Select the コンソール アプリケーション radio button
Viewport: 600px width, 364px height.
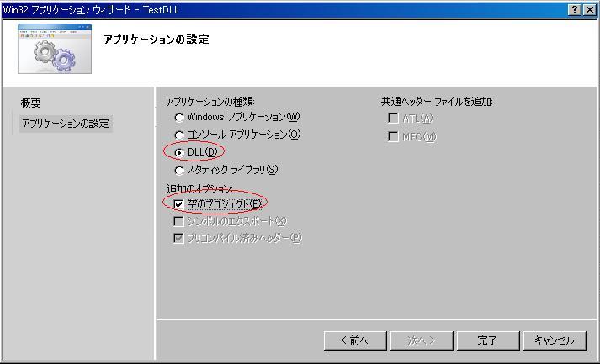(179, 135)
